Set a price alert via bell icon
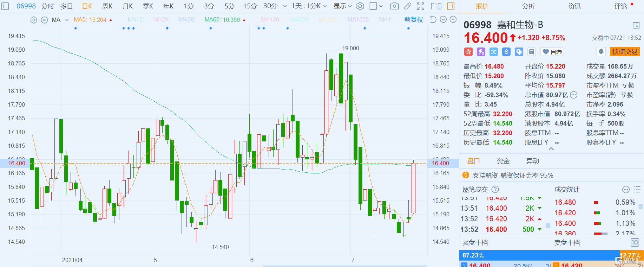 [601, 52]
